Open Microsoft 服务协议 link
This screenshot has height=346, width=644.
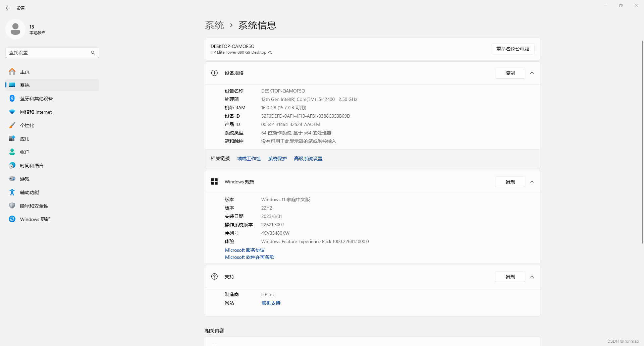pos(245,250)
